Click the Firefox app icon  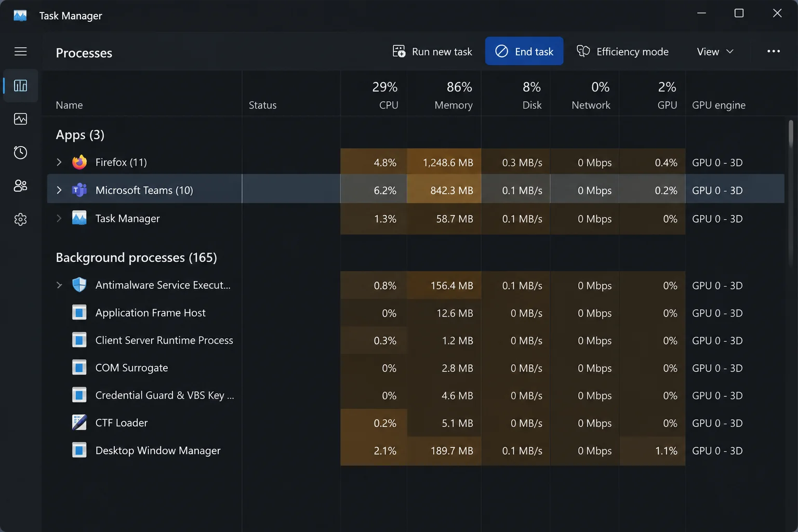[79, 162]
